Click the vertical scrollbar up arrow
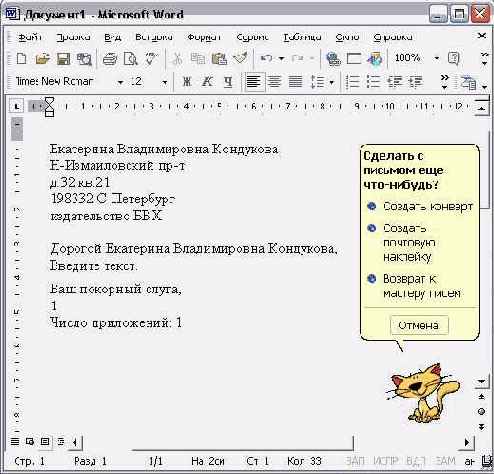 pos(482,108)
